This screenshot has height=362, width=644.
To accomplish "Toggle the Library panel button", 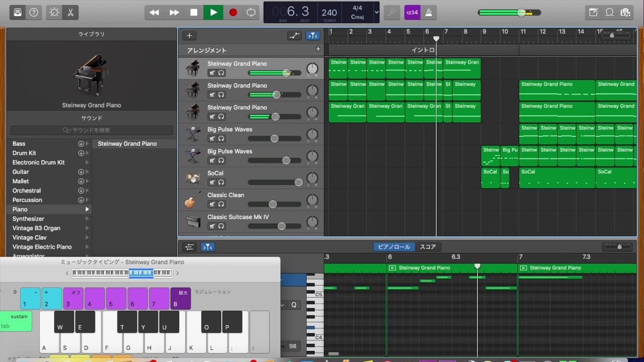I will 18,13.
